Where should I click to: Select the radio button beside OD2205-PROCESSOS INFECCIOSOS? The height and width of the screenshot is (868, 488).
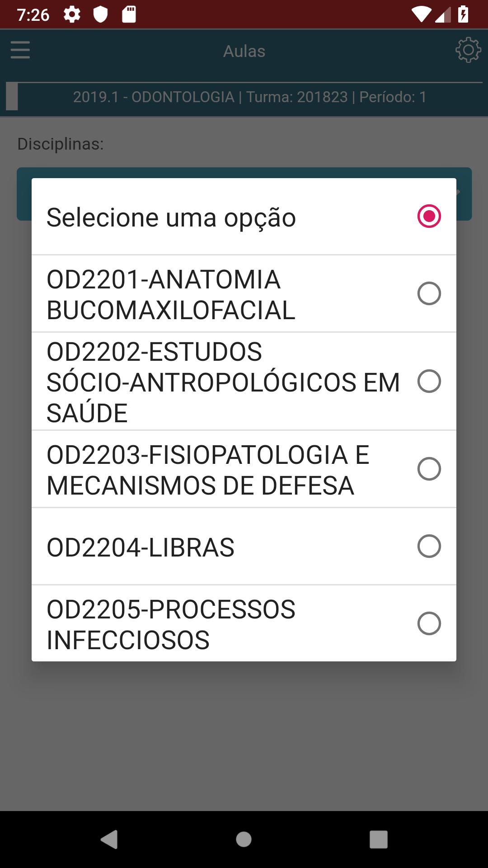tap(429, 623)
